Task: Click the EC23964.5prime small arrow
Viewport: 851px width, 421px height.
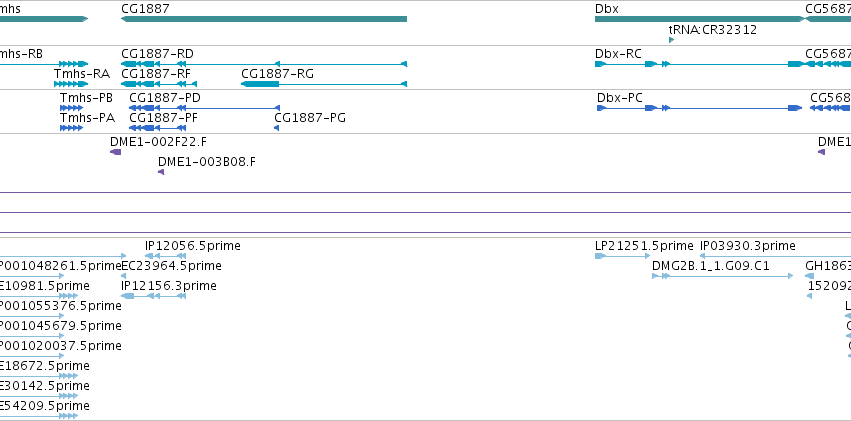Action: pos(123,276)
